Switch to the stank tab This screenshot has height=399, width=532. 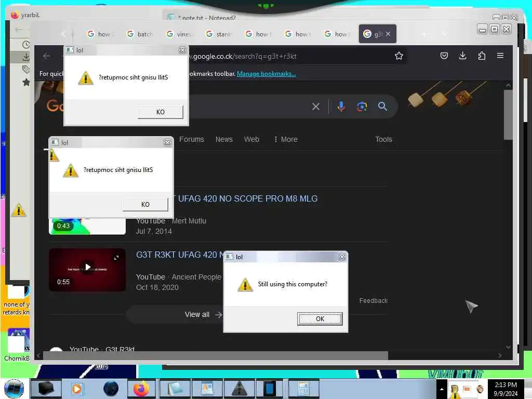(219, 34)
